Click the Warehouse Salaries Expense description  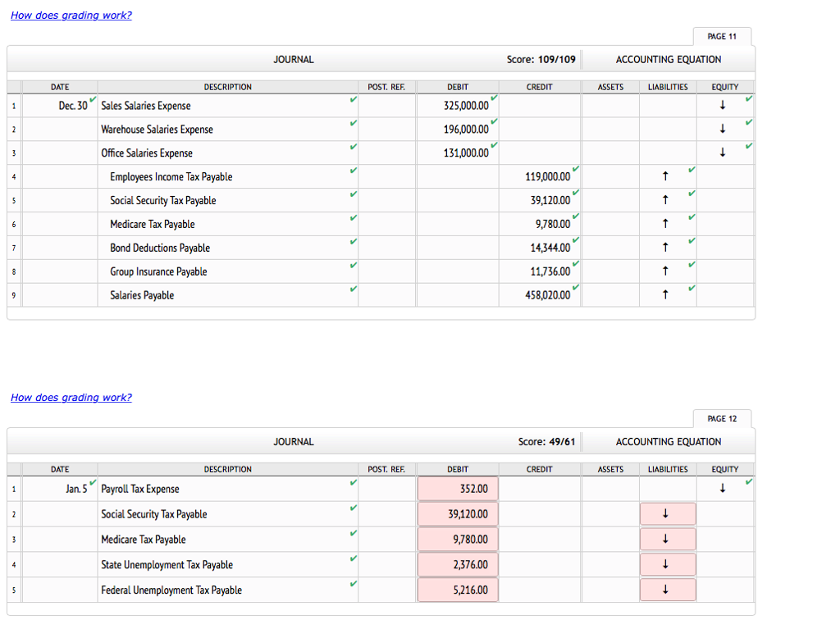click(157, 129)
